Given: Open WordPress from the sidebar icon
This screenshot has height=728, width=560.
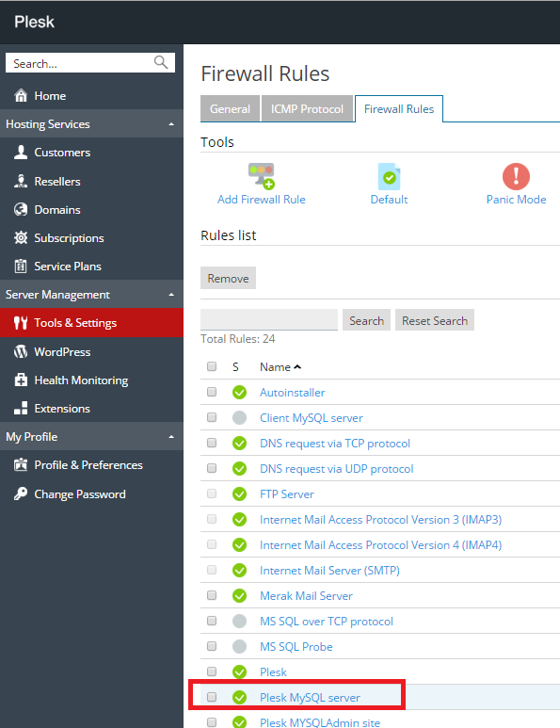Looking at the screenshot, I should [21, 351].
